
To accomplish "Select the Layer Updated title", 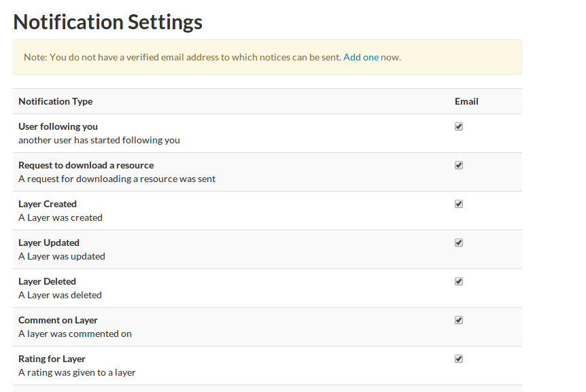I will point(49,243).
